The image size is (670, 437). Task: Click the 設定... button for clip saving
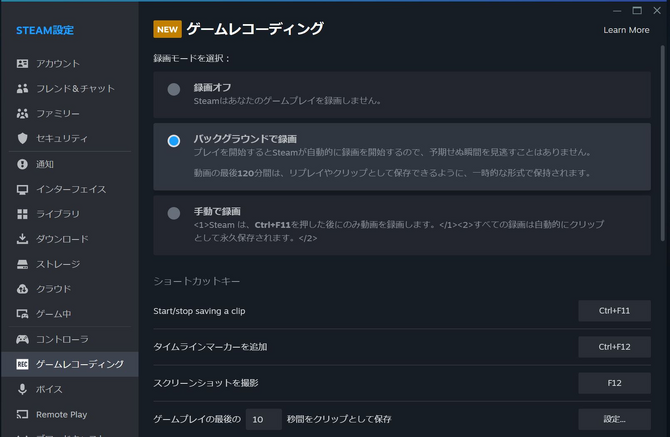[614, 419]
